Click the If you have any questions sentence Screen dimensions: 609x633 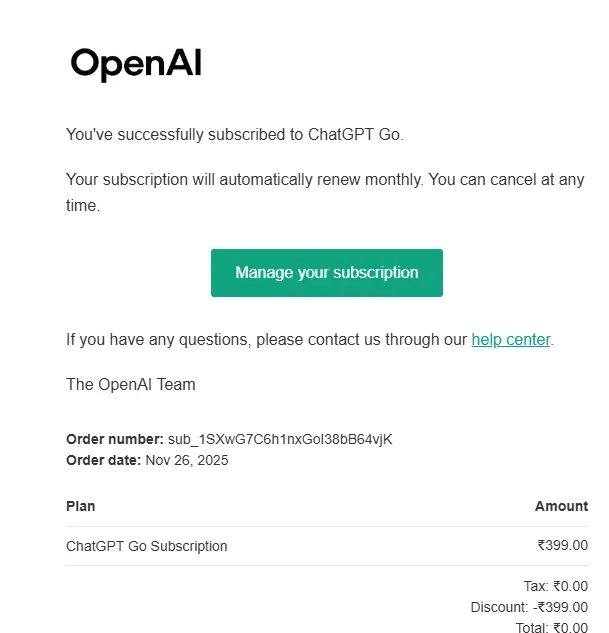(310, 340)
